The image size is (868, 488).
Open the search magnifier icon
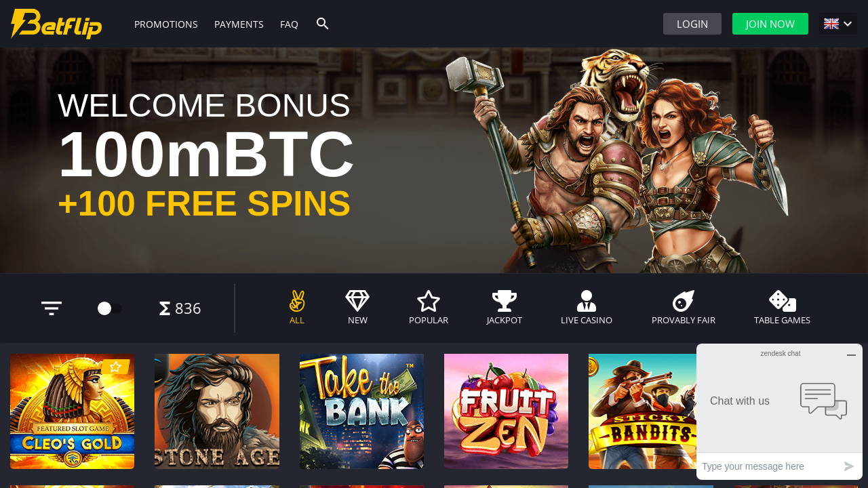(323, 24)
